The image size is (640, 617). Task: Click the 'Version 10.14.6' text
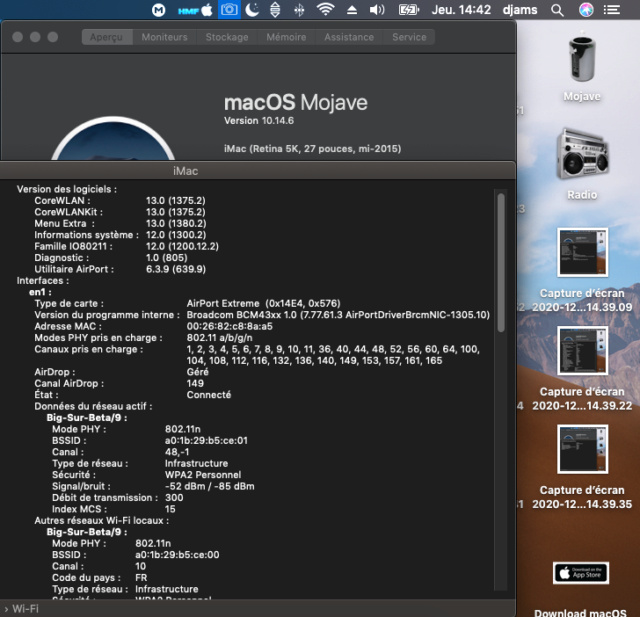[259, 121]
